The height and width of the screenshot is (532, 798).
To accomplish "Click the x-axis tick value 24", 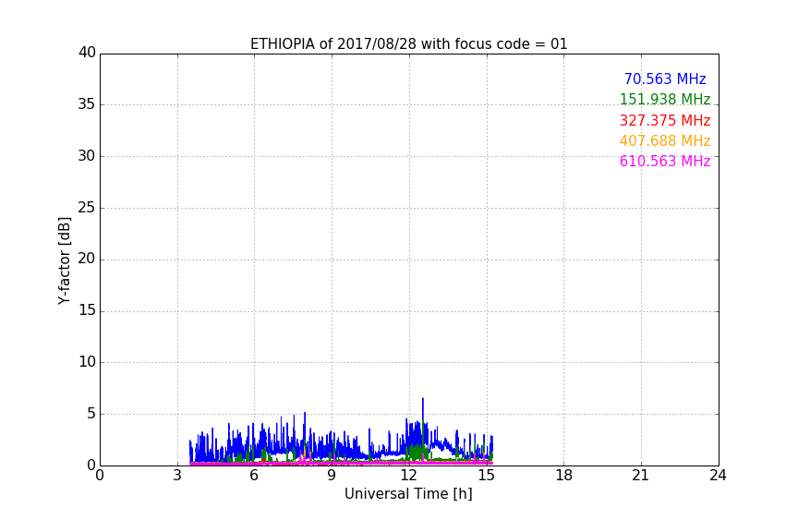I will (718, 476).
